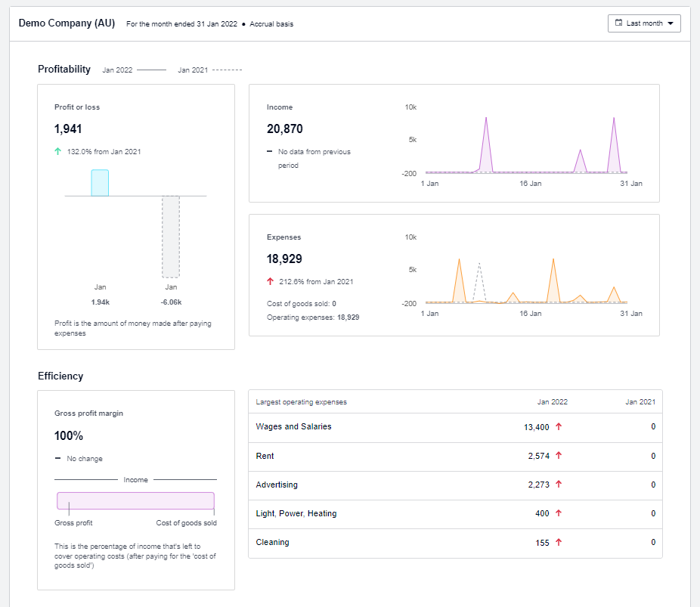Click the 2,574 Rent amount
This screenshot has height=607, width=700.
point(539,456)
